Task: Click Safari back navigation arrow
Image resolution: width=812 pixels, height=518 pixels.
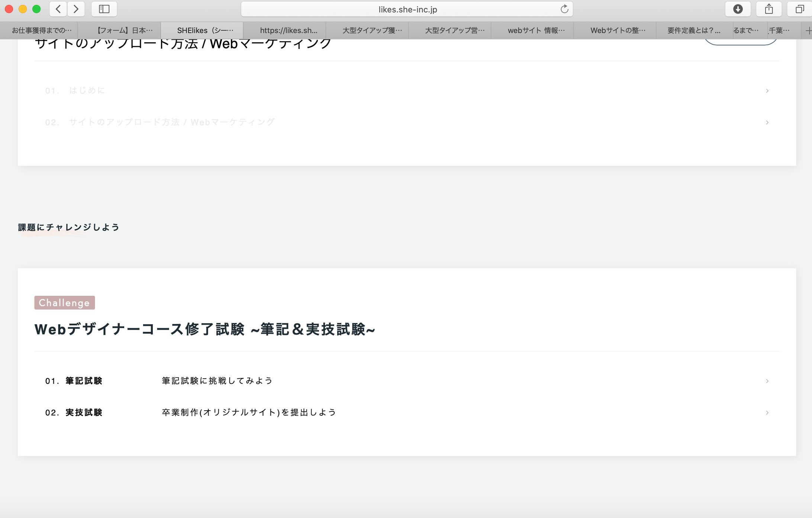Action: tap(58, 9)
